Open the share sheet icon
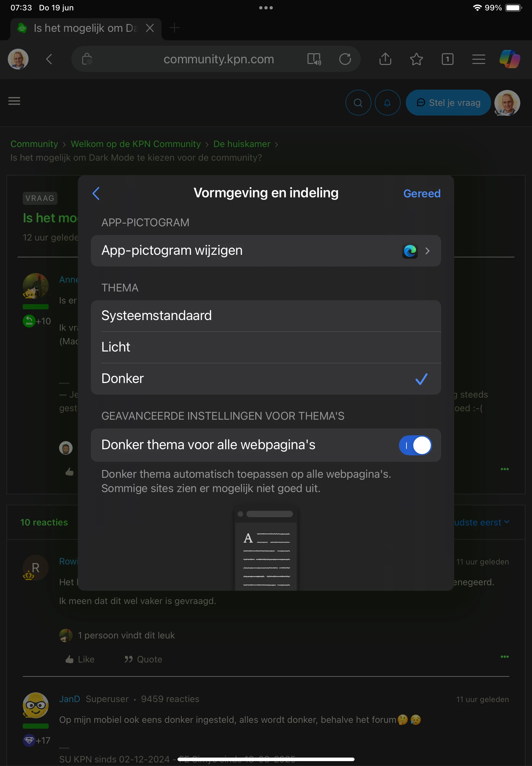 tap(385, 59)
